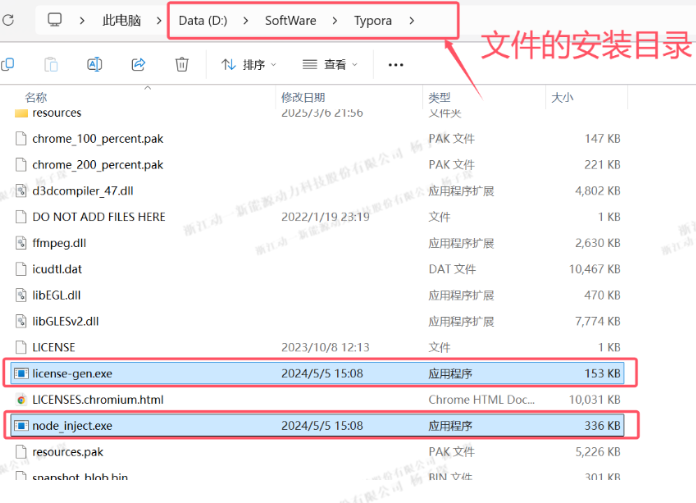Select DO NOT ADD FILES HERE file
696x503 pixels.
pyautogui.click(x=99, y=217)
